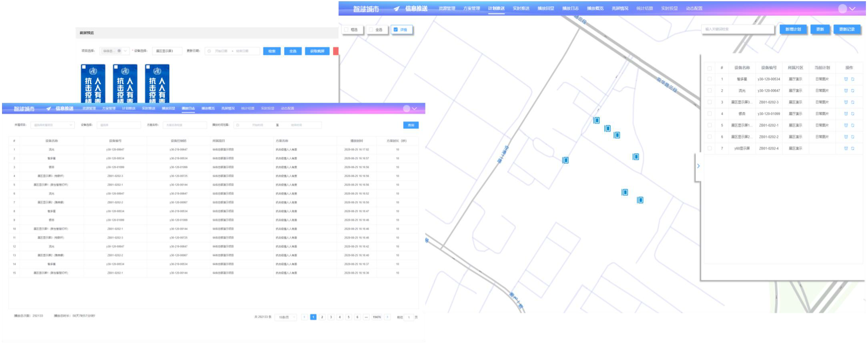The height and width of the screenshot is (343, 868).
Task: Click the alarm icon in the 银杏 row
Action: pyautogui.click(x=846, y=114)
